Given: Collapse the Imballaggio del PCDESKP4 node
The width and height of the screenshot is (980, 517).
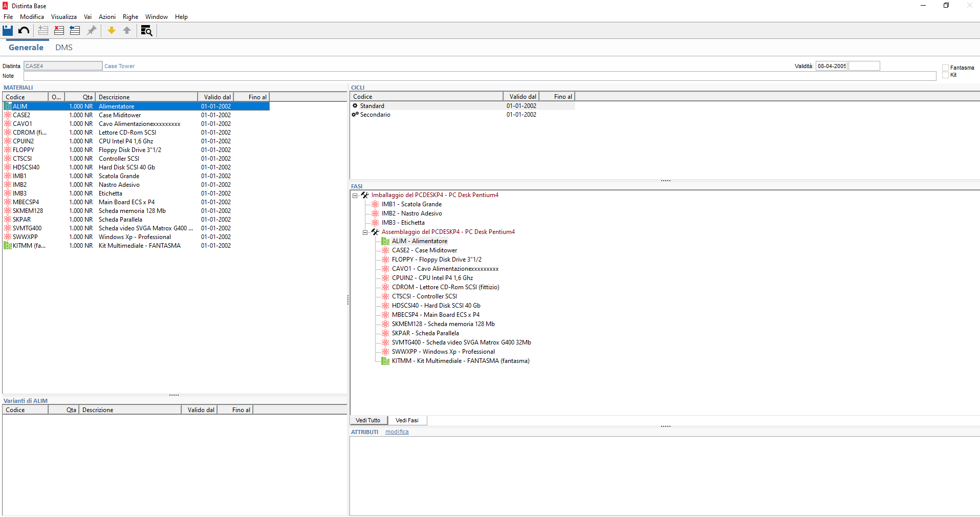Looking at the screenshot, I should pos(355,196).
